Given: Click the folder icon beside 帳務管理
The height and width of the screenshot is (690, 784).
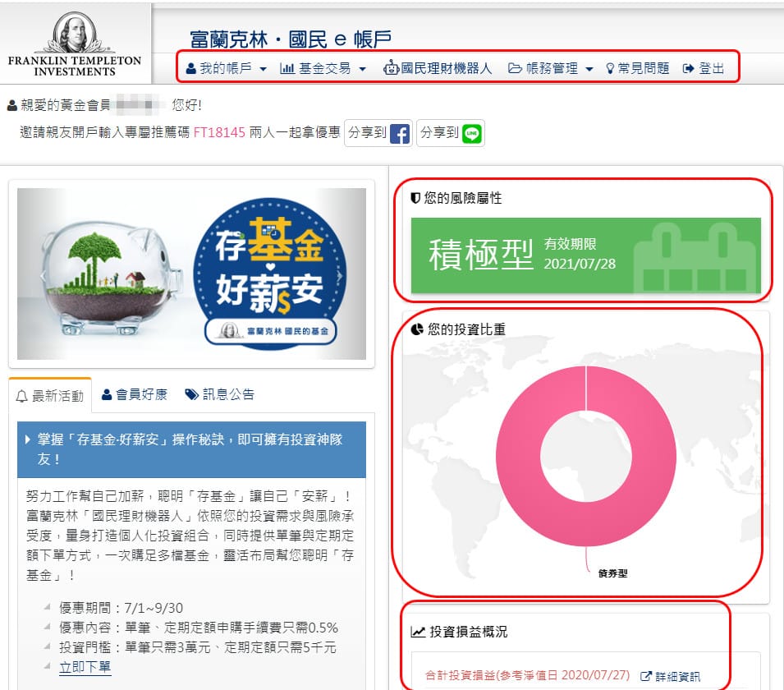Looking at the screenshot, I should 515,68.
